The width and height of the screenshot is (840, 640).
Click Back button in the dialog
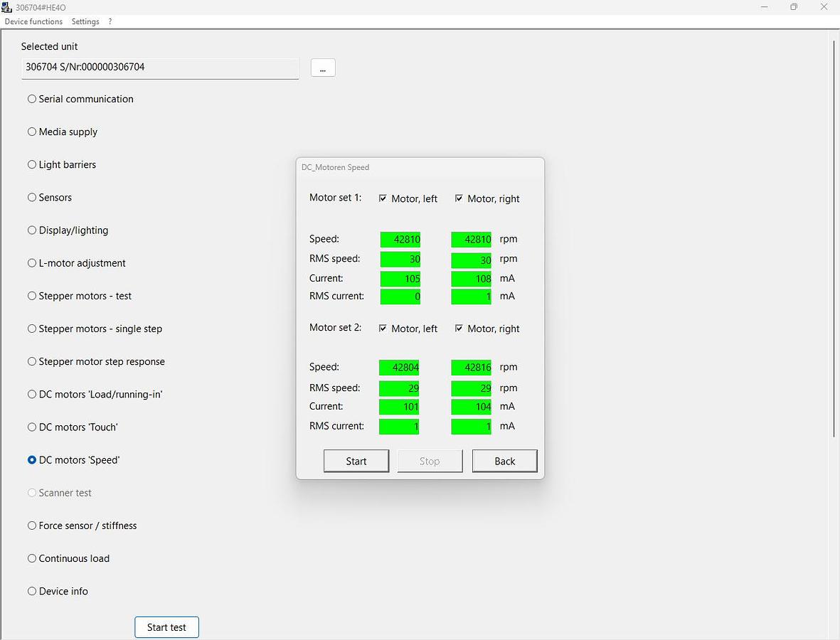(x=504, y=461)
